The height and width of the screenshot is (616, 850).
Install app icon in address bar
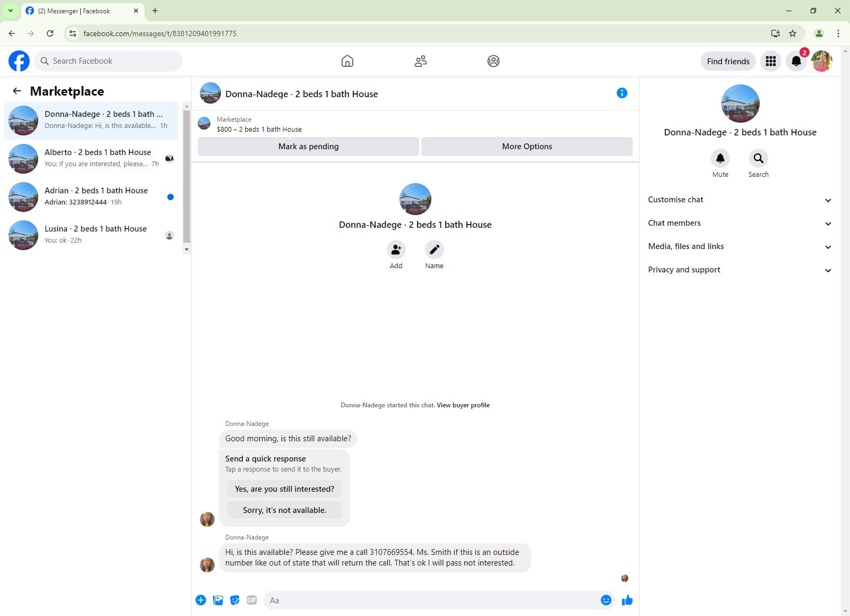click(x=776, y=33)
